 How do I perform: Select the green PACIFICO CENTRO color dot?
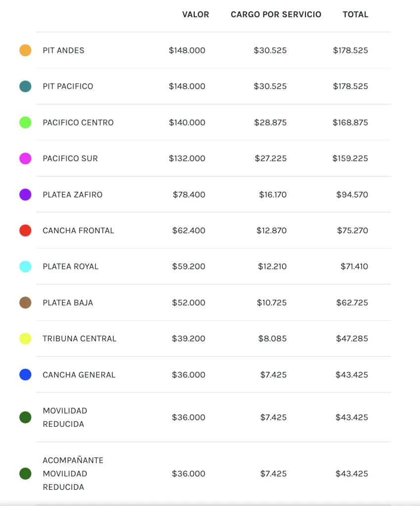point(25,123)
